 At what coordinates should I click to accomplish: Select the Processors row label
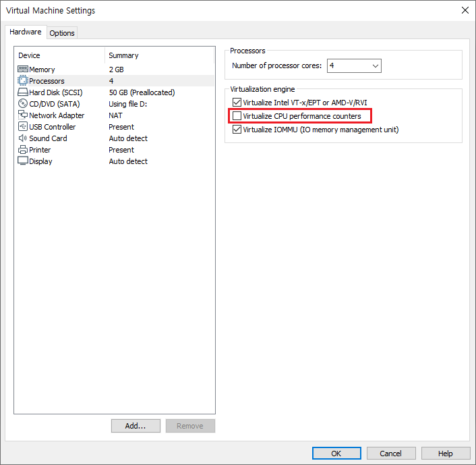click(47, 81)
